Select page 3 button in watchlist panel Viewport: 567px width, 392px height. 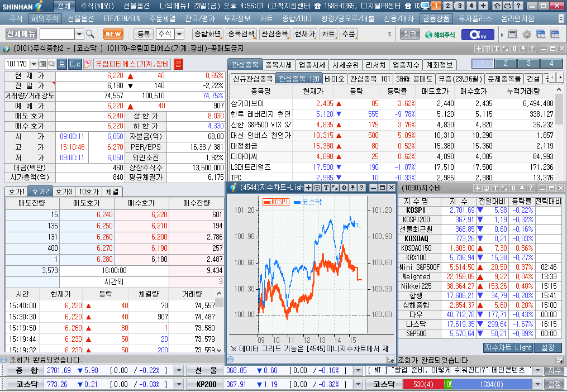(528, 64)
